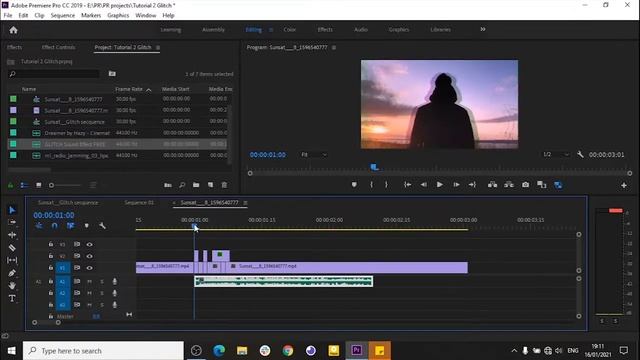Switch to Effect Controls tab
The height and width of the screenshot is (360, 640).
[58, 47]
